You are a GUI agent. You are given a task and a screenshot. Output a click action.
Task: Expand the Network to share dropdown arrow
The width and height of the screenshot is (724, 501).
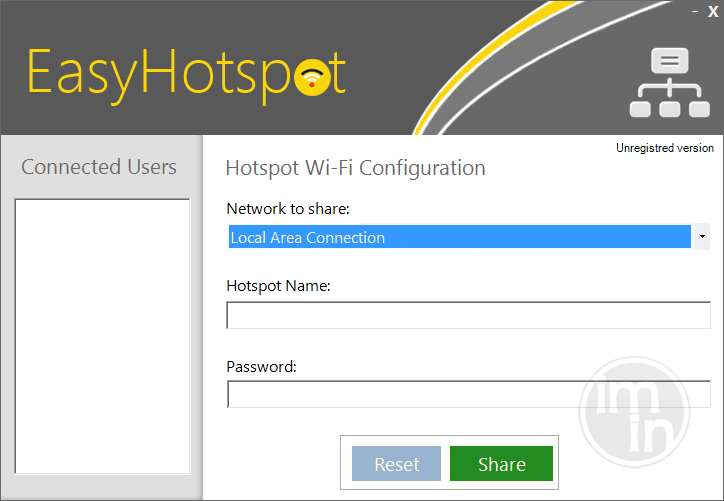point(702,237)
